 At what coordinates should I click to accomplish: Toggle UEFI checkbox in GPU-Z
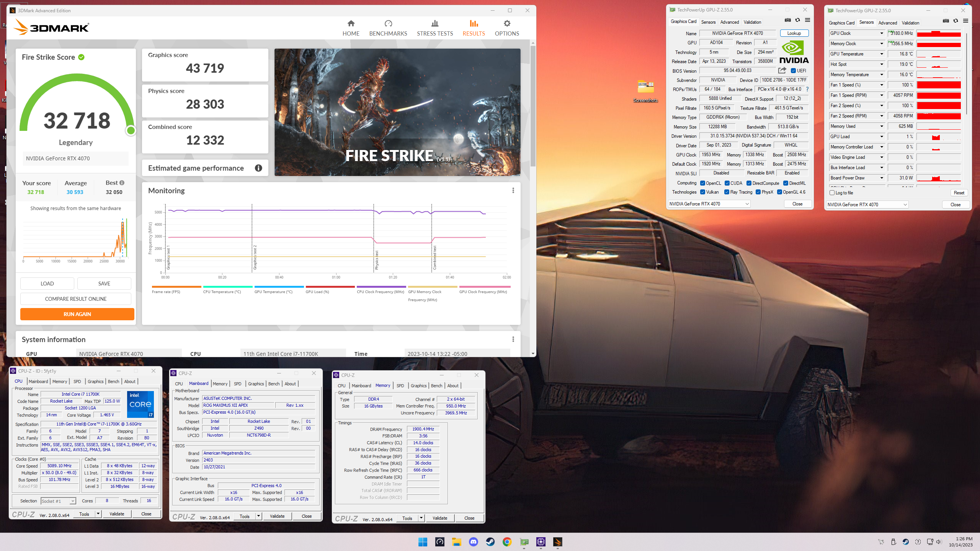pyautogui.click(x=793, y=71)
